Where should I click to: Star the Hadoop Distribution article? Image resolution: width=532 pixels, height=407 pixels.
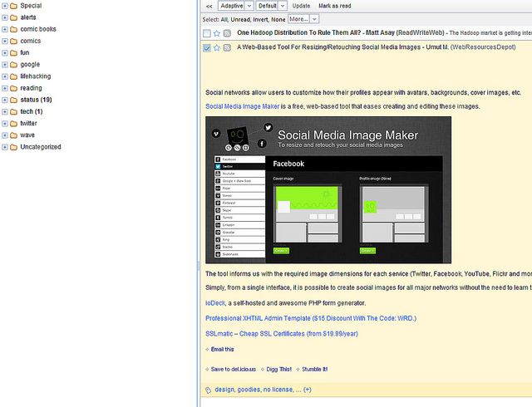(217, 33)
